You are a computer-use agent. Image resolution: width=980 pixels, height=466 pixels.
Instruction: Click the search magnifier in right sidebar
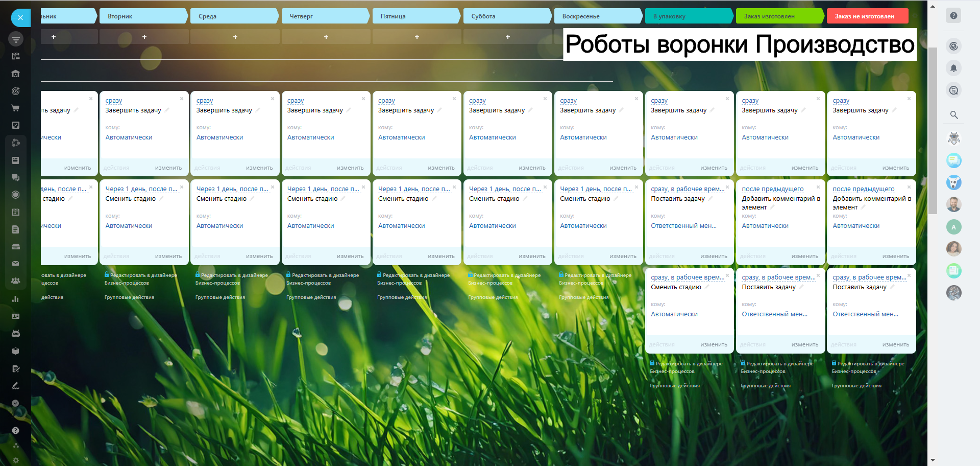point(953,115)
